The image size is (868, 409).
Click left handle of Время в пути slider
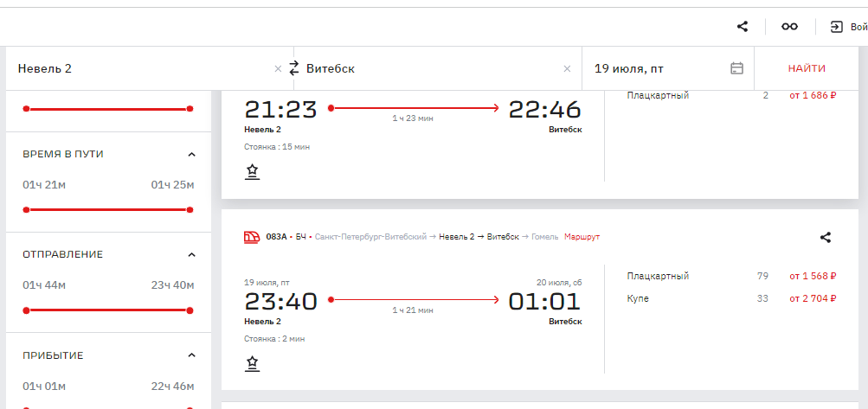click(27, 209)
